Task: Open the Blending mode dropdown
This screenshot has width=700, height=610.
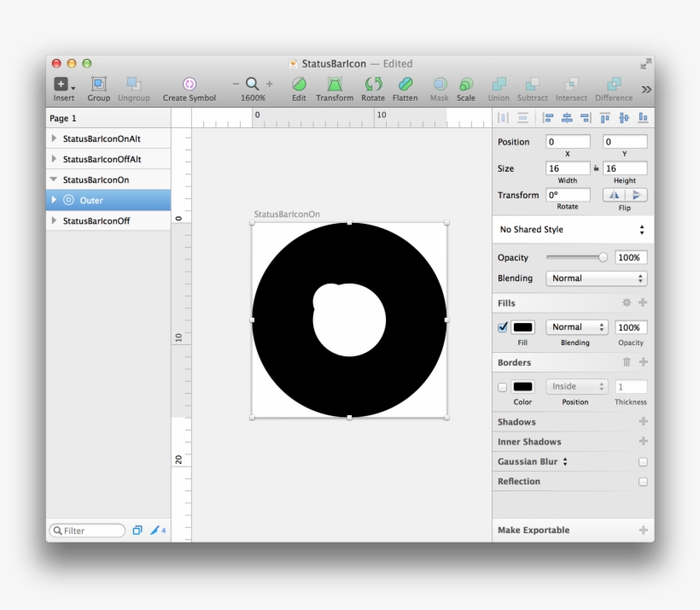Action: point(596,278)
